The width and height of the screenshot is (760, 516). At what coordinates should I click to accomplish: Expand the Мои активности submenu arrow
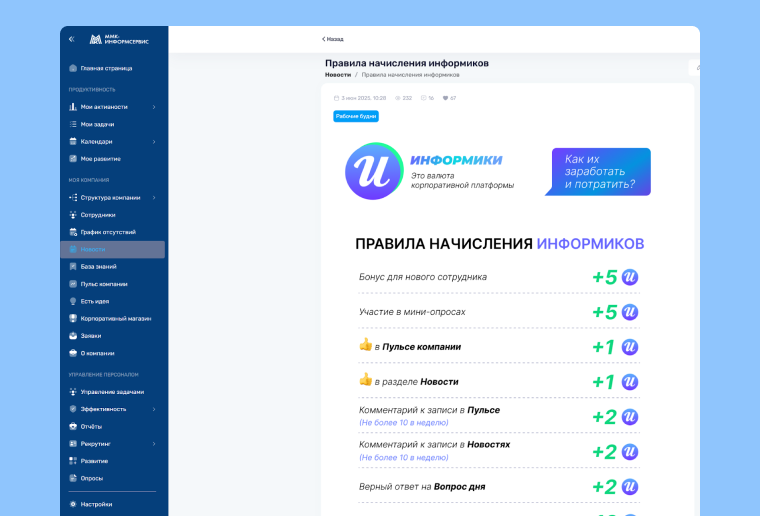click(x=154, y=107)
